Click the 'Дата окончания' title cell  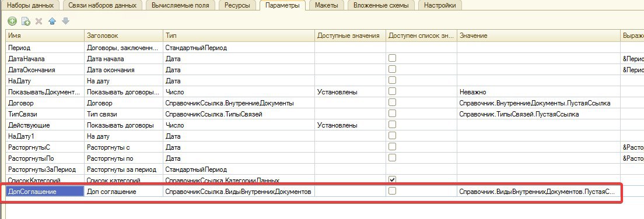click(x=124, y=70)
